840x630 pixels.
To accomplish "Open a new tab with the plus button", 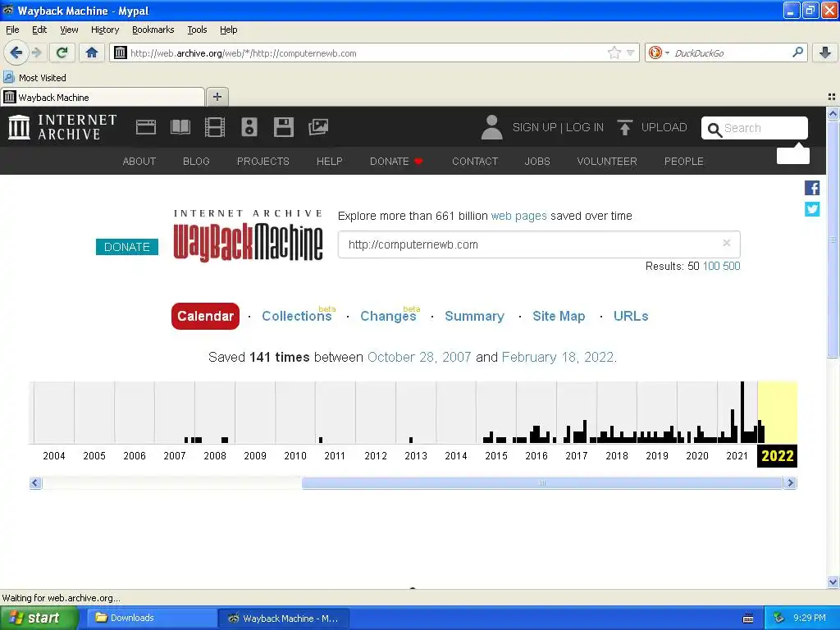I will coord(217,97).
